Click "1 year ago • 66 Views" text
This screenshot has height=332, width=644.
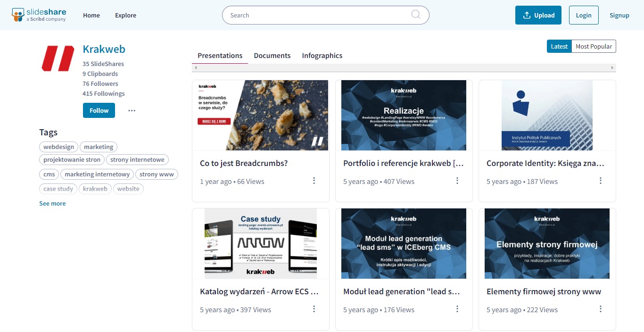click(x=232, y=182)
